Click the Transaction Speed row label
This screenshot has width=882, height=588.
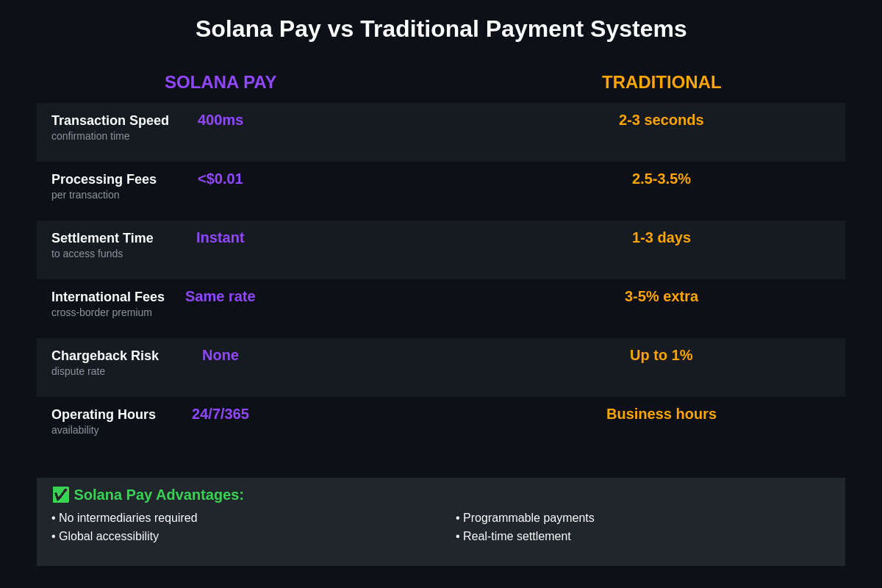pyautogui.click(x=110, y=121)
